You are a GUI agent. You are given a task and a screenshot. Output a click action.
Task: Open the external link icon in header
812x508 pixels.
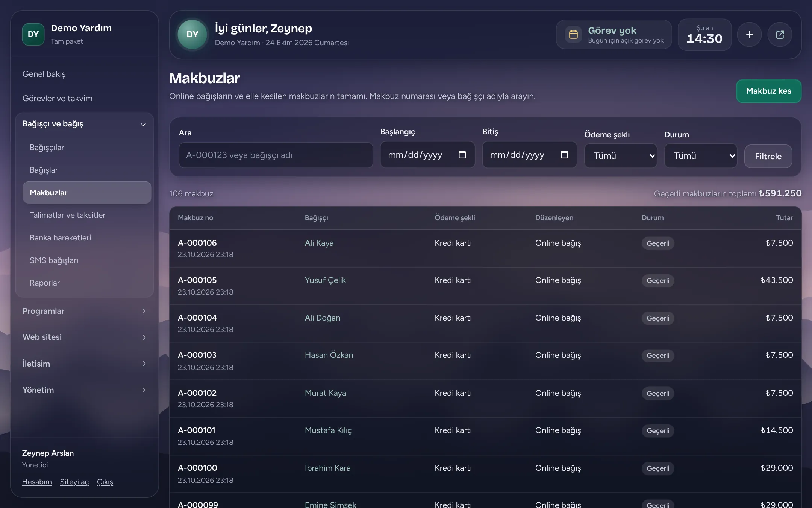[780, 35]
